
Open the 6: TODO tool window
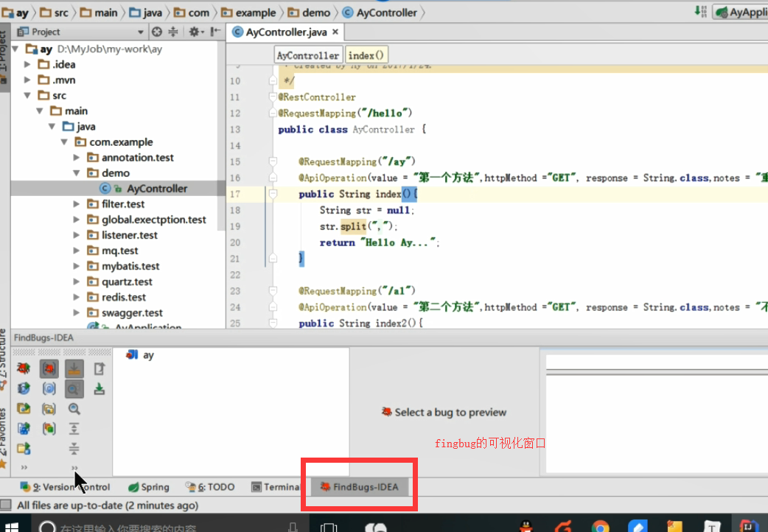(x=210, y=487)
